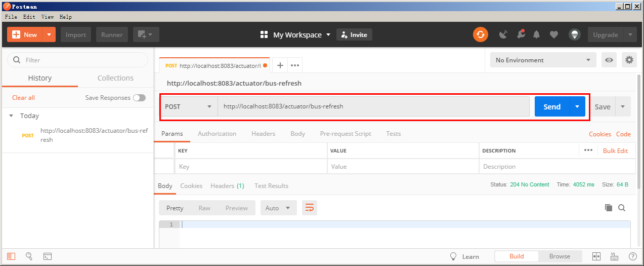Screen dimensions: 644x266
Task: Click the Key parameter input cell
Action: tap(250, 166)
